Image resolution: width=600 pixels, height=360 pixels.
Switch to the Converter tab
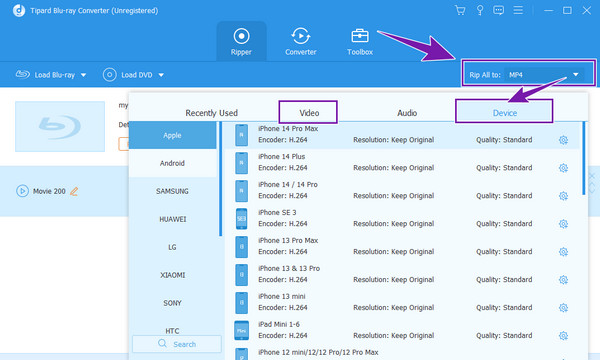click(x=300, y=41)
